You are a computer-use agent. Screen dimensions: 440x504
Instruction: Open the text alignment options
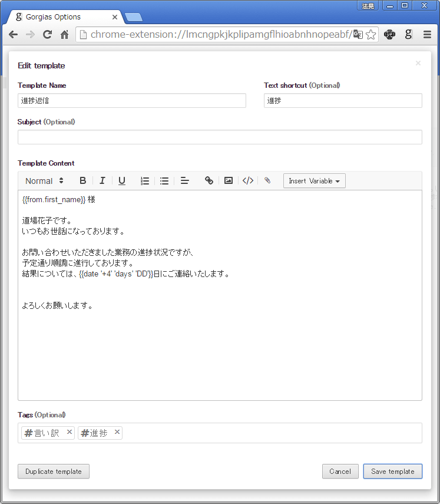point(184,181)
